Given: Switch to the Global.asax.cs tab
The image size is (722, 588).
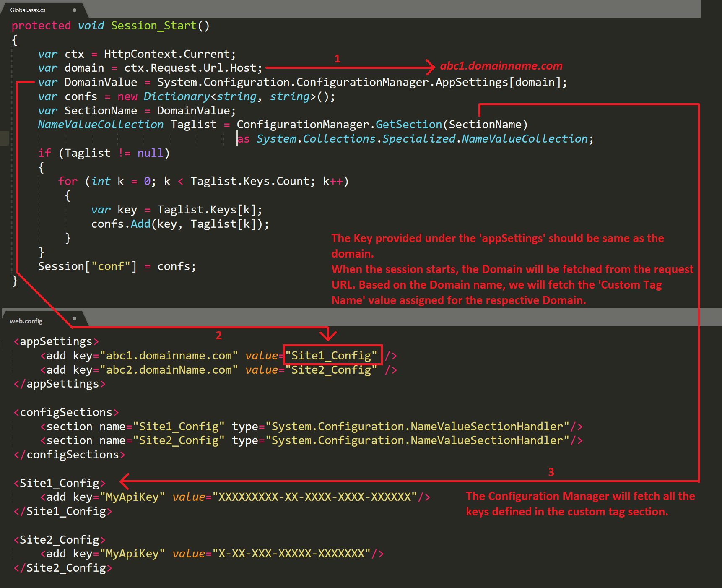Looking at the screenshot, I should coord(27,10).
